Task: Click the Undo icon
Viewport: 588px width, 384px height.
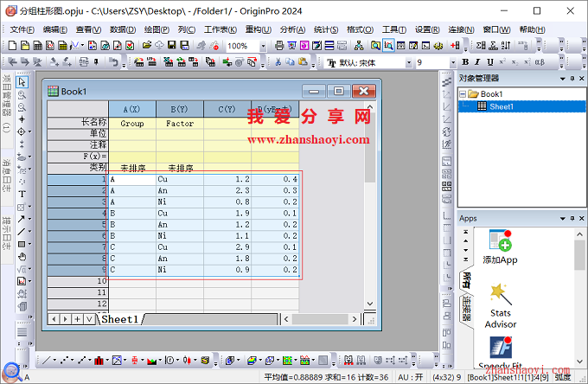Action: (x=113, y=62)
